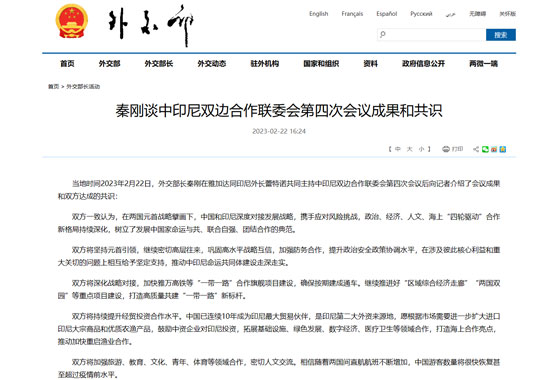Click the magnifier icon in search box

(383, 35)
